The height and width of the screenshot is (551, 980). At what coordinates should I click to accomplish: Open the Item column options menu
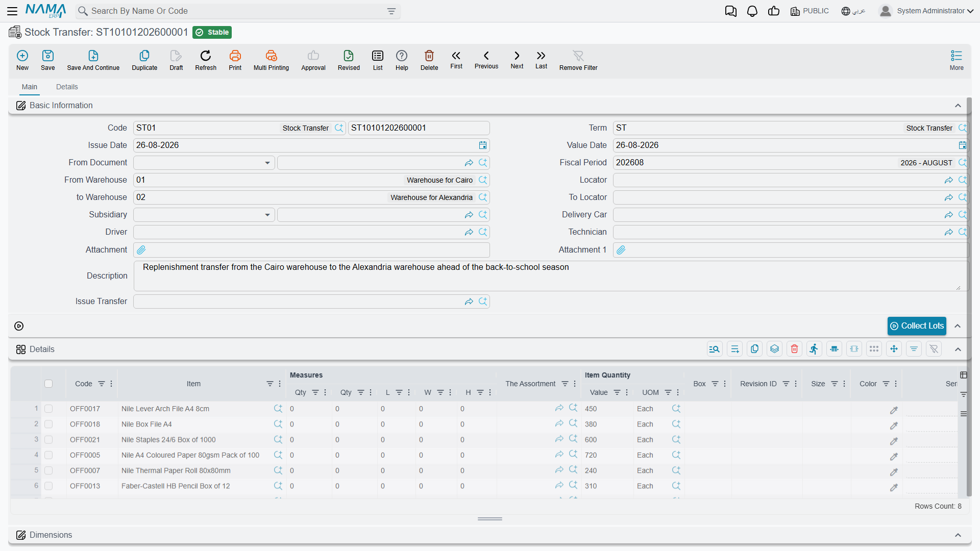click(280, 384)
